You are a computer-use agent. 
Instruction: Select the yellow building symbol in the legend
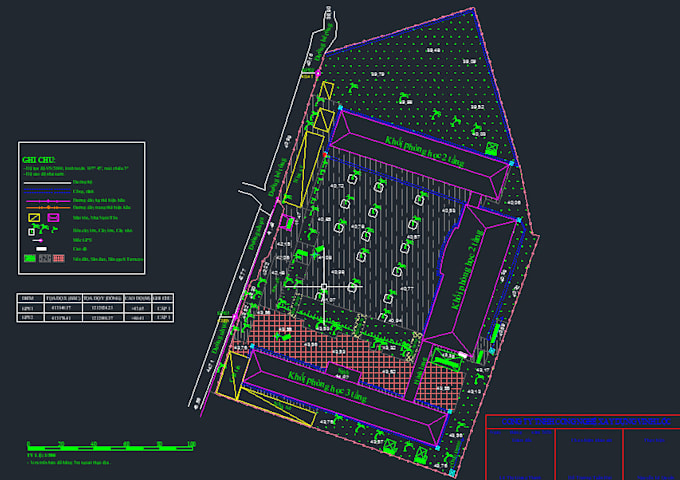click(34, 217)
